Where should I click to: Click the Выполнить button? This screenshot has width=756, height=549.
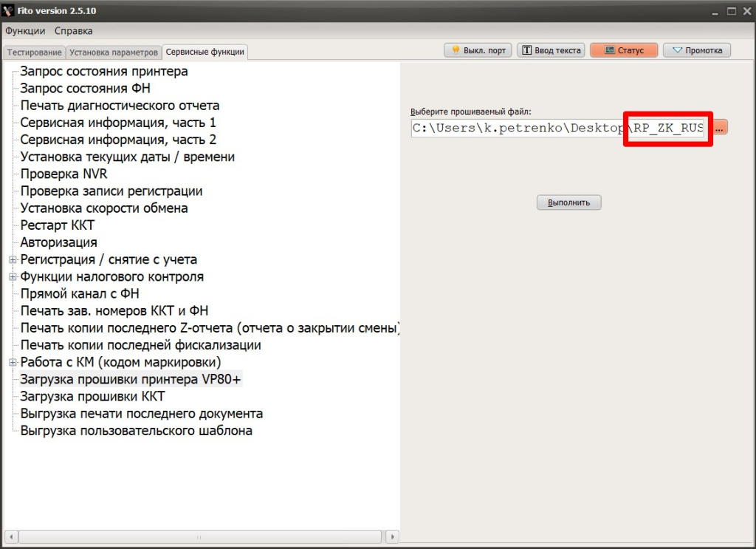click(569, 202)
